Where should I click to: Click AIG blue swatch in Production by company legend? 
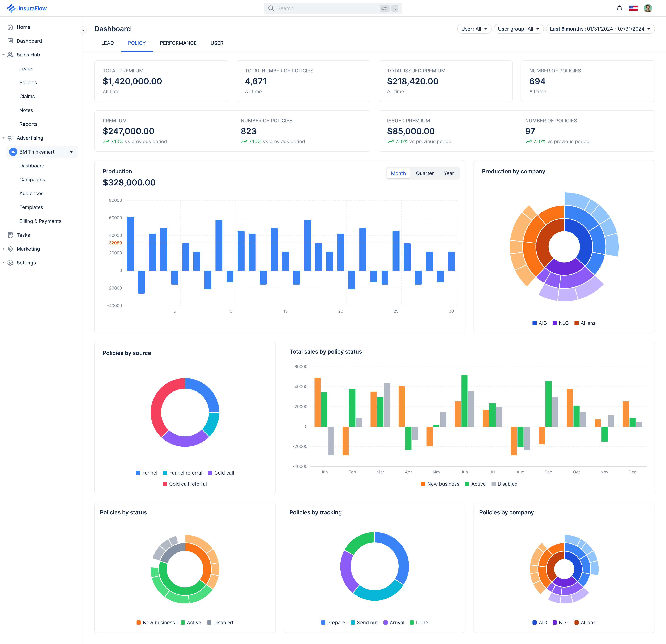(535, 323)
